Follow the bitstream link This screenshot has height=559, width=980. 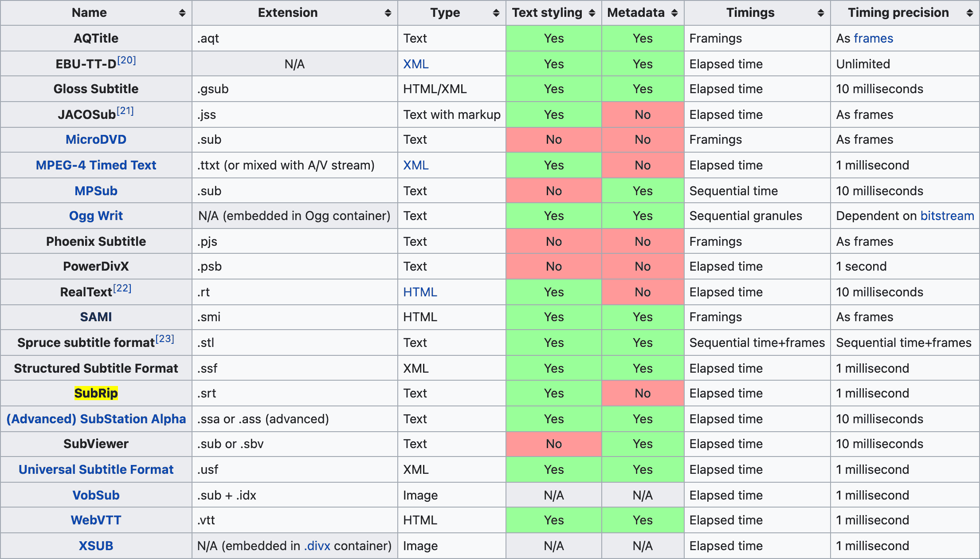(947, 216)
